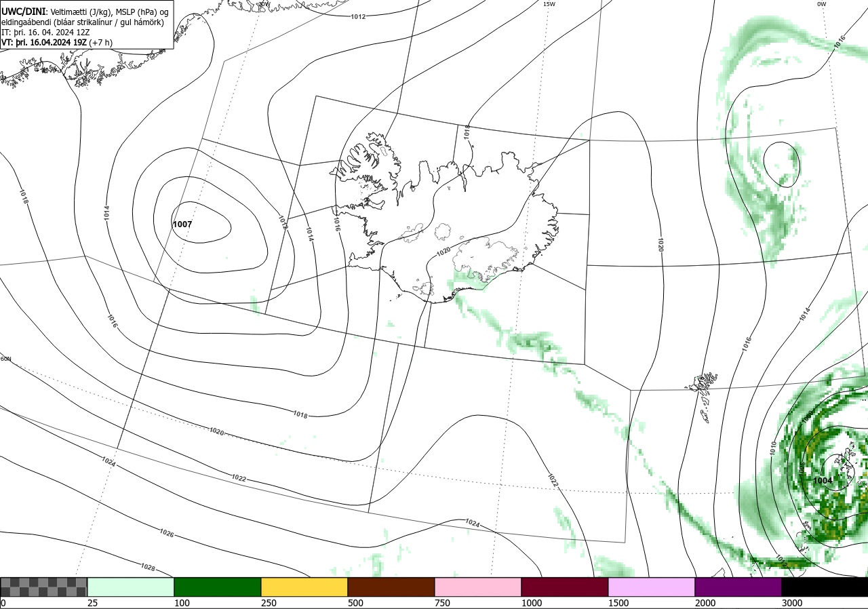The width and height of the screenshot is (868, 609).
Task: Click the "IT: þri. 16. 04. 2024 12Z" line
Action: (46, 32)
